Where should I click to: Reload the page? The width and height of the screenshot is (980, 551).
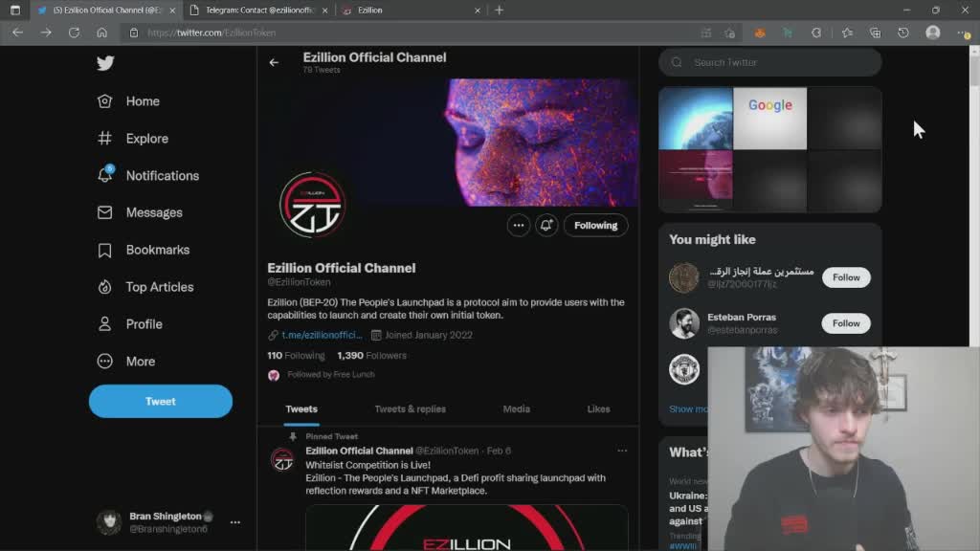tap(74, 33)
